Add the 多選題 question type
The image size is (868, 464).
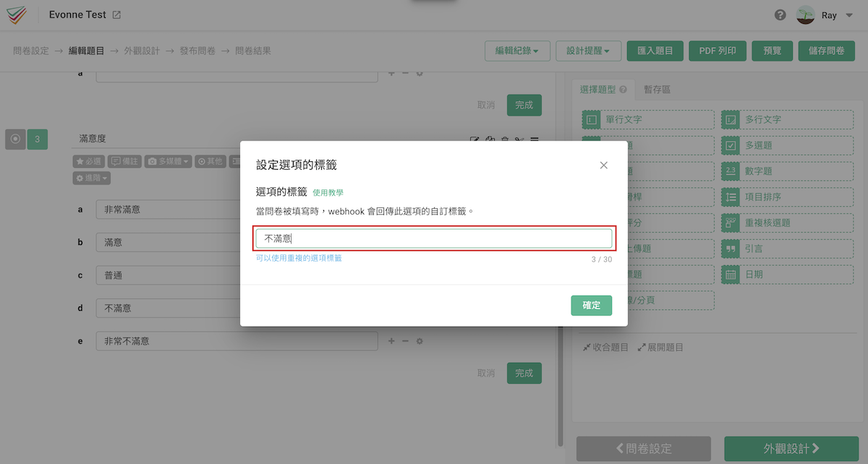point(788,145)
